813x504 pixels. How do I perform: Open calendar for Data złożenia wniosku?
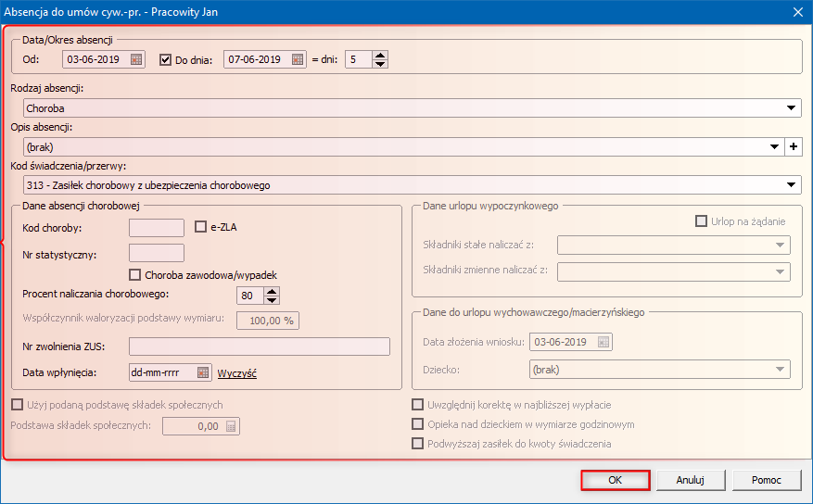(x=603, y=342)
